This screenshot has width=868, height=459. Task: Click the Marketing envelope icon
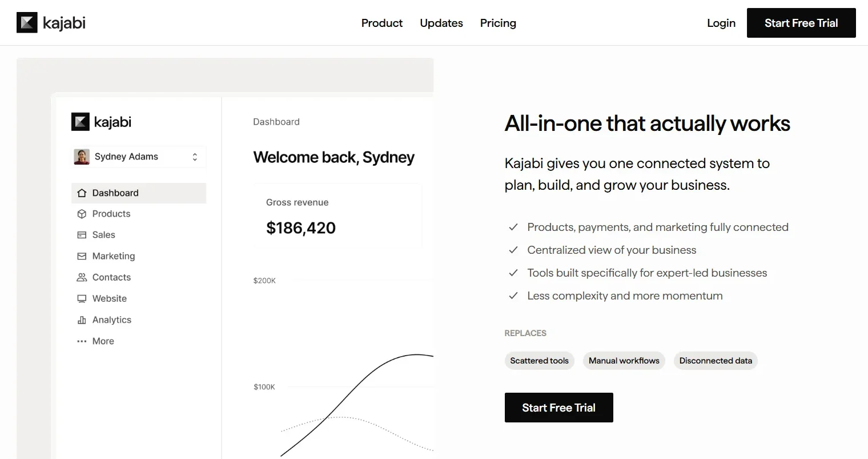pyautogui.click(x=82, y=256)
